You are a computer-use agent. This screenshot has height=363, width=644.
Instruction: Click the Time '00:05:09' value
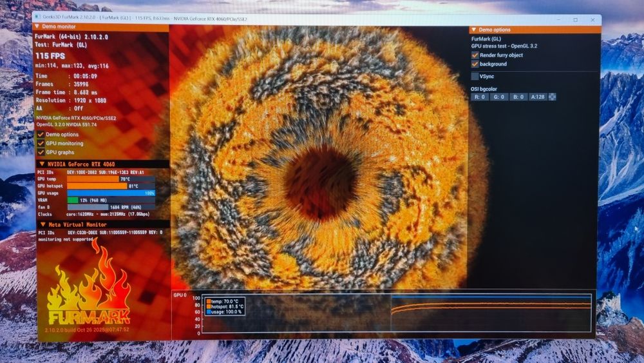[85, 76]
